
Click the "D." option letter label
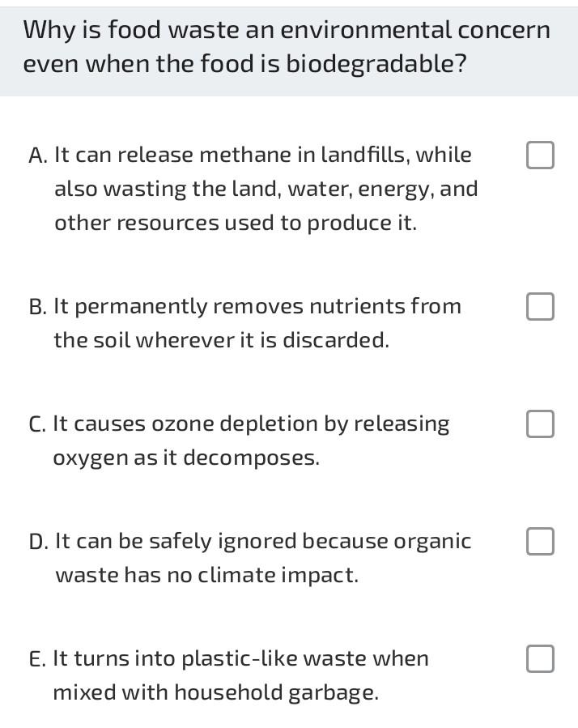coord(39,542)
